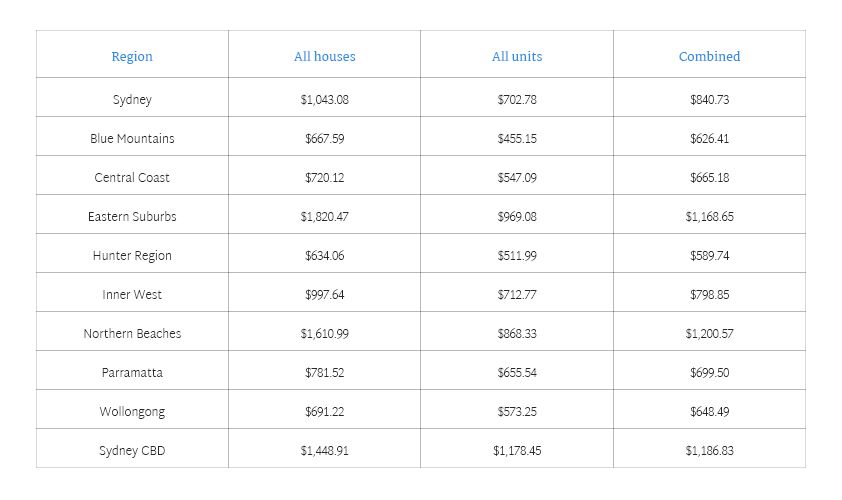The height and width of the screenshot is (500, 842).
Task: Click the $455.15 Blue Mountains units value
Action: [x=517, y=139]
